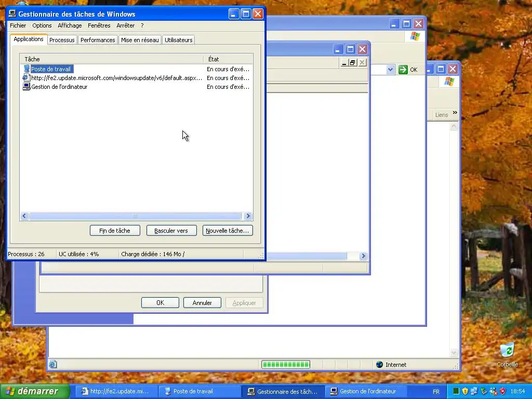Screen dimensions: 532x399
Task: Click the scroll down arrow in the Internet Explorer window
Action: click(454, 353)
